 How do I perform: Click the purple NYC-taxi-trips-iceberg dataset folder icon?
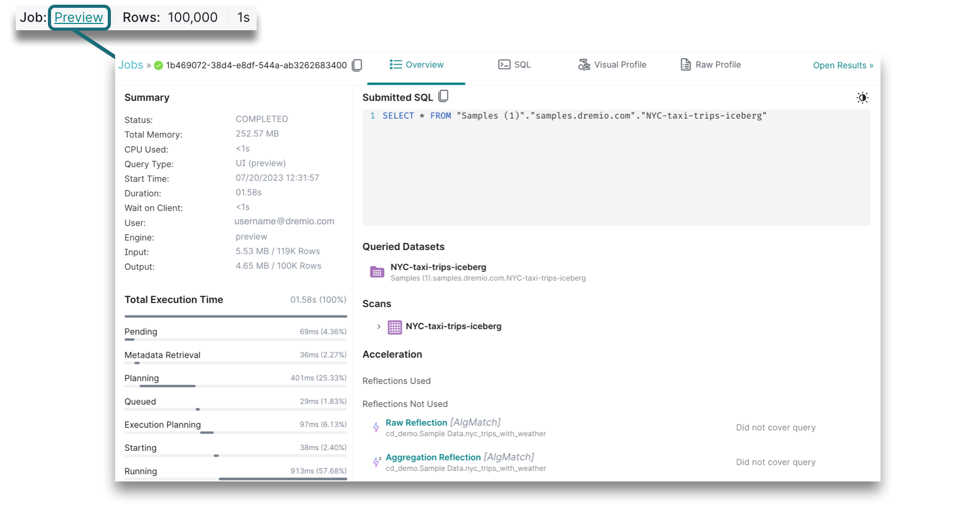(x=377, y=272)
